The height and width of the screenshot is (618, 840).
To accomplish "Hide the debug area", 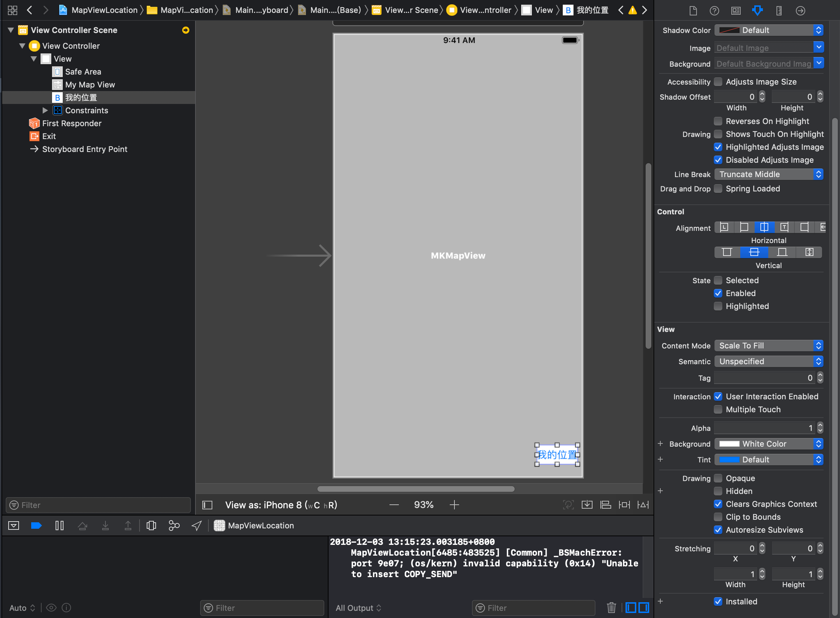I will pos(14,526).
